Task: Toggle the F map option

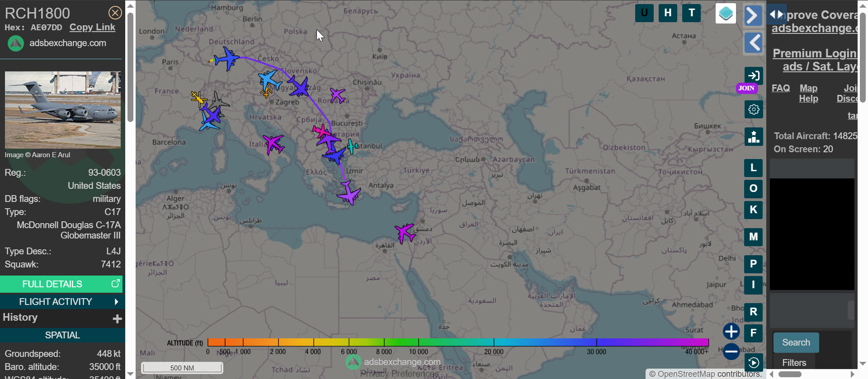Action: pyautogui.click(x=754, y=333)
